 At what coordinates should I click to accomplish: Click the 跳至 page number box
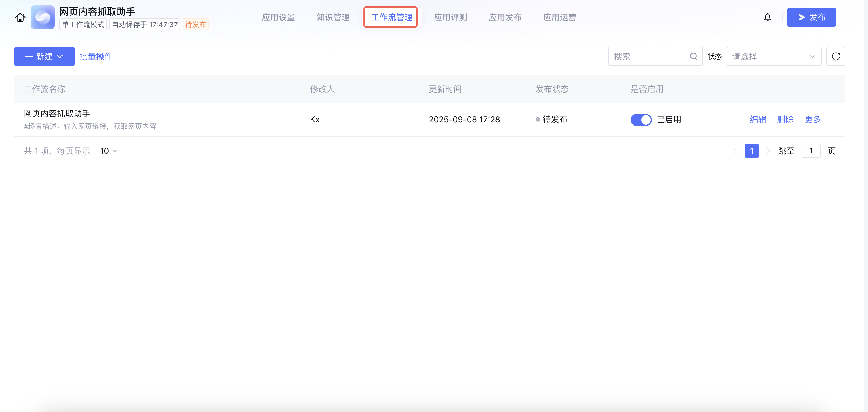tap(810, 151)
